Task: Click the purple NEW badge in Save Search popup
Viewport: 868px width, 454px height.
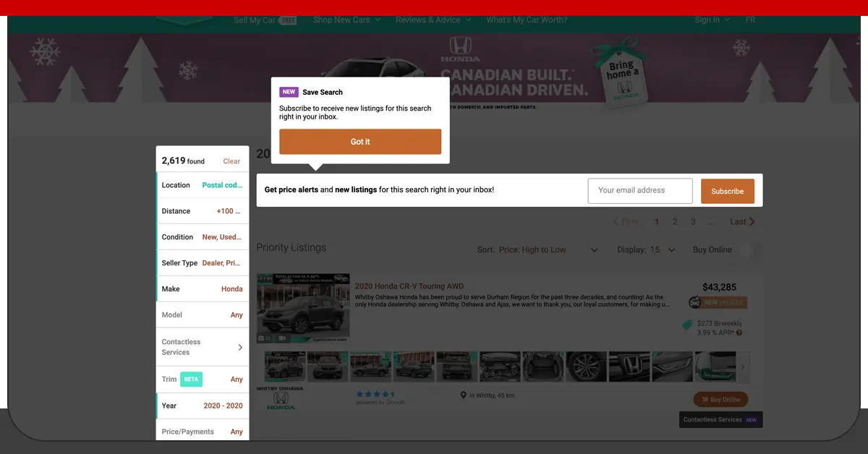Action: coord(289,92)
